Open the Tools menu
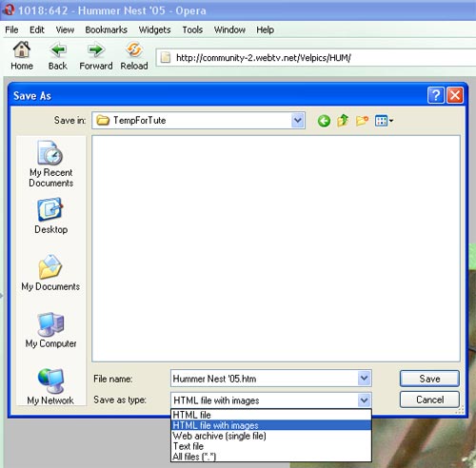The image size is (476, 468). (192, 29)
